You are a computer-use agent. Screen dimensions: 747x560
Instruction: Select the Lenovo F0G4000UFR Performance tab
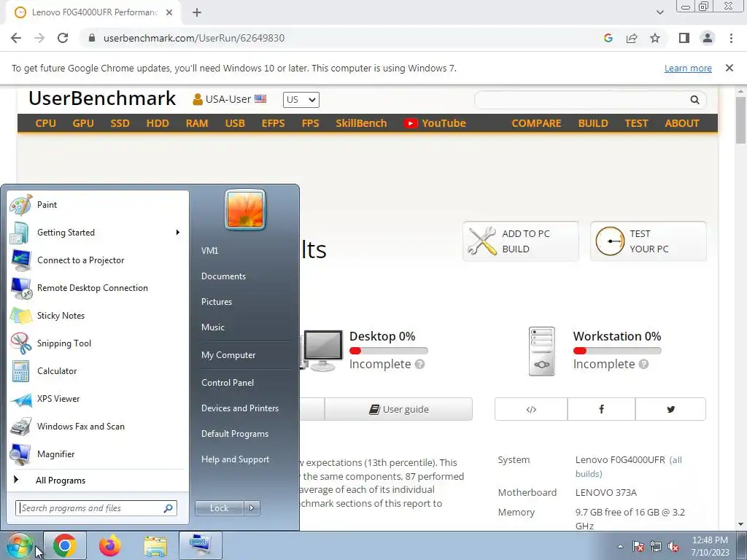click(94, 12)
